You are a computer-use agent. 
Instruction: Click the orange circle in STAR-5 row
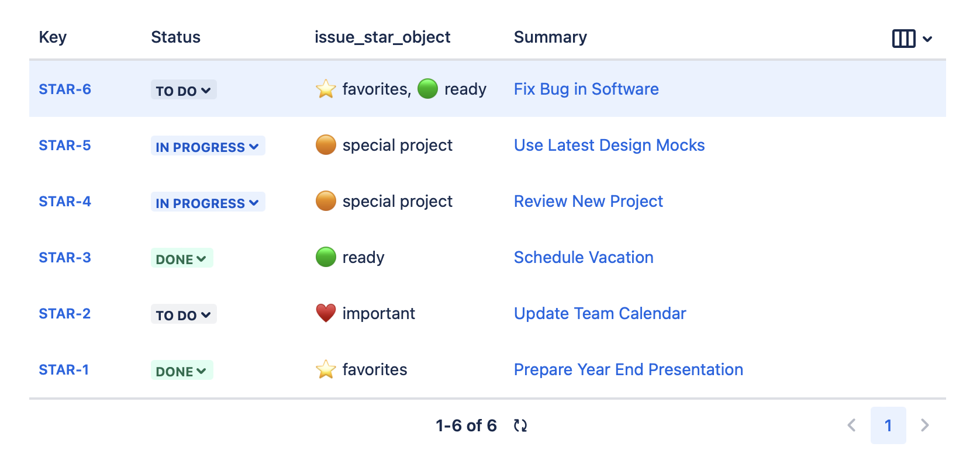tap(326, 145)
